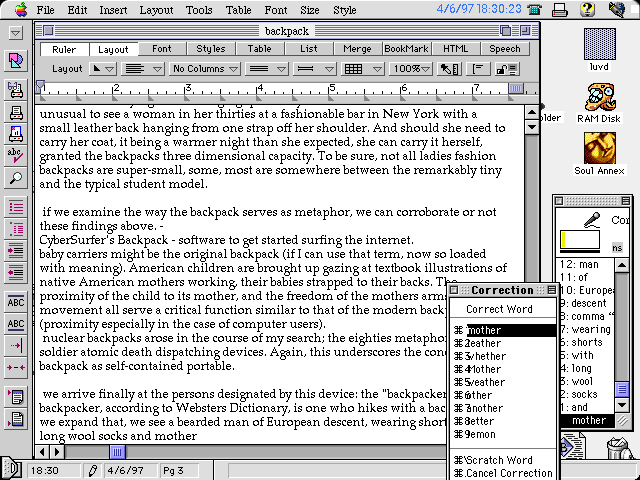
Task: Choose 'another' in Correction list
Action: 503,408
